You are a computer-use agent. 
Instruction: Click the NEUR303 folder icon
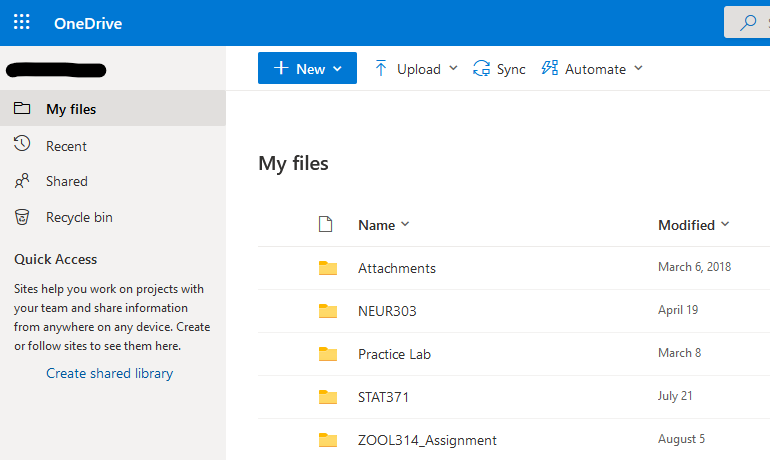click(x=328, y=311)
